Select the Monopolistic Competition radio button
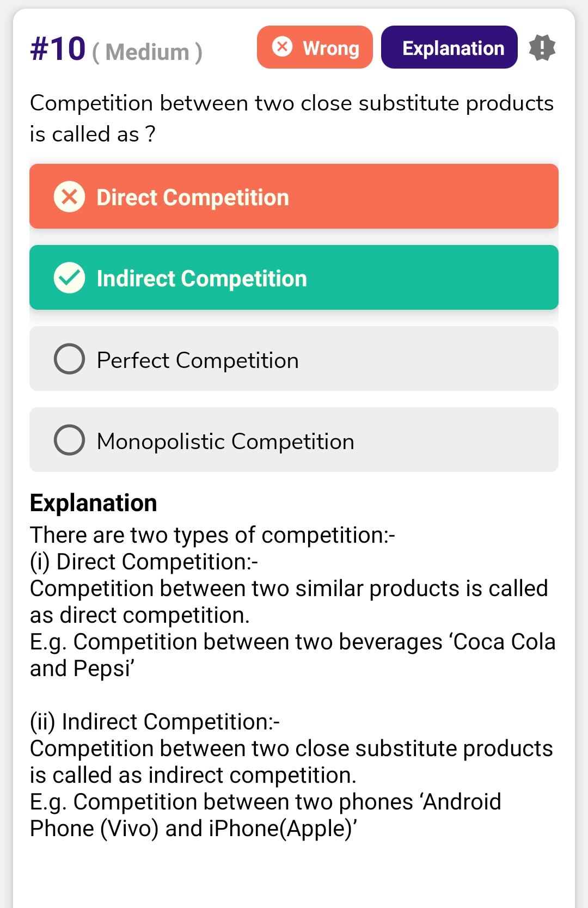The width and height of the screenshot is (588, 908). [x=69, y=440]
